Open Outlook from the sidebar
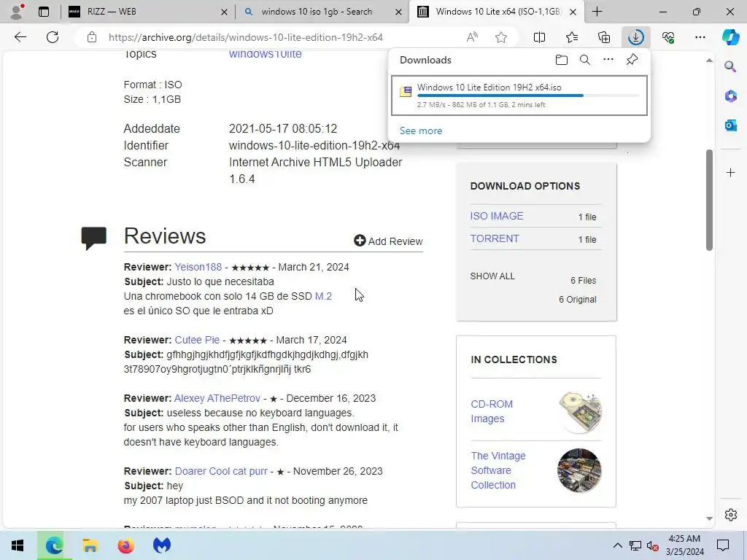 730,125
